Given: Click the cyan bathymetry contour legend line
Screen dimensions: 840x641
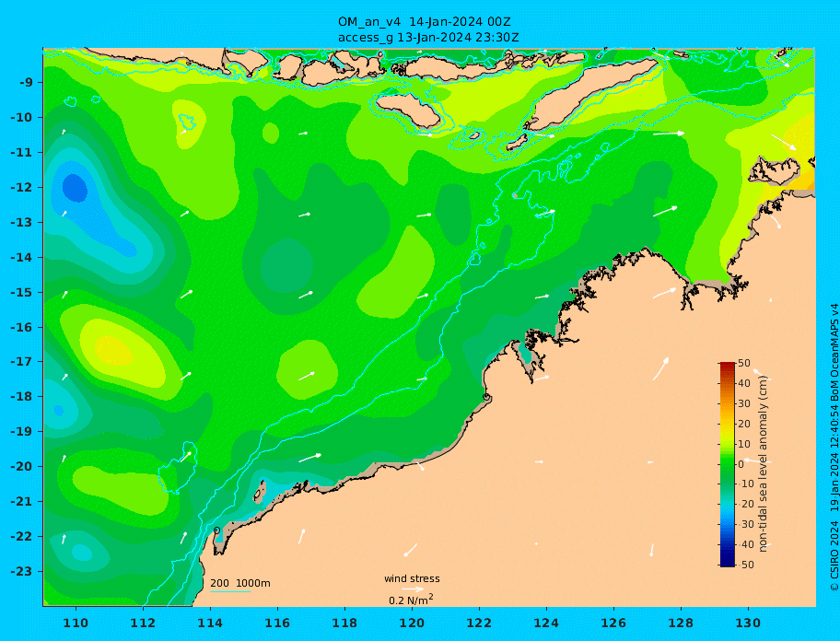Looking at the screenshot, I should click(230, 591).
